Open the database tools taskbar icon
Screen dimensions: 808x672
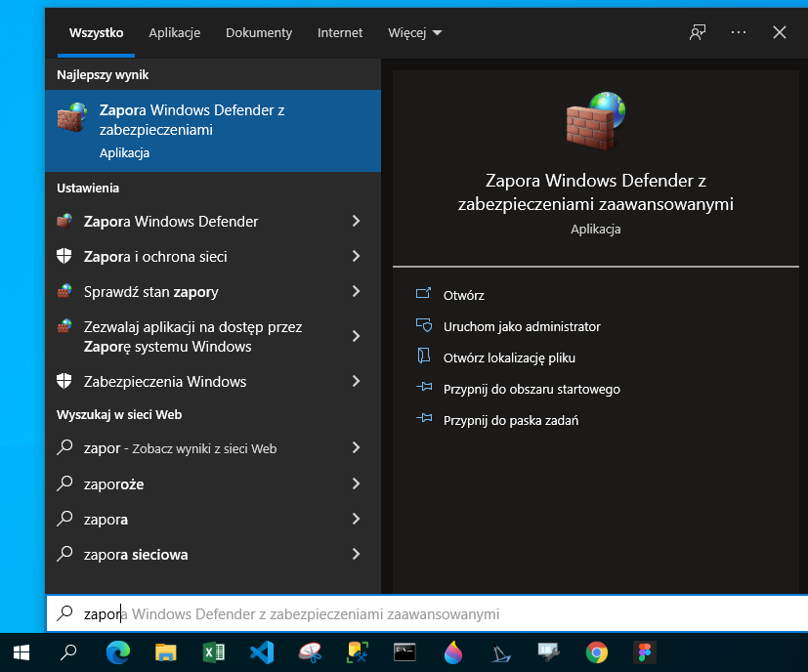pos(358,652)
